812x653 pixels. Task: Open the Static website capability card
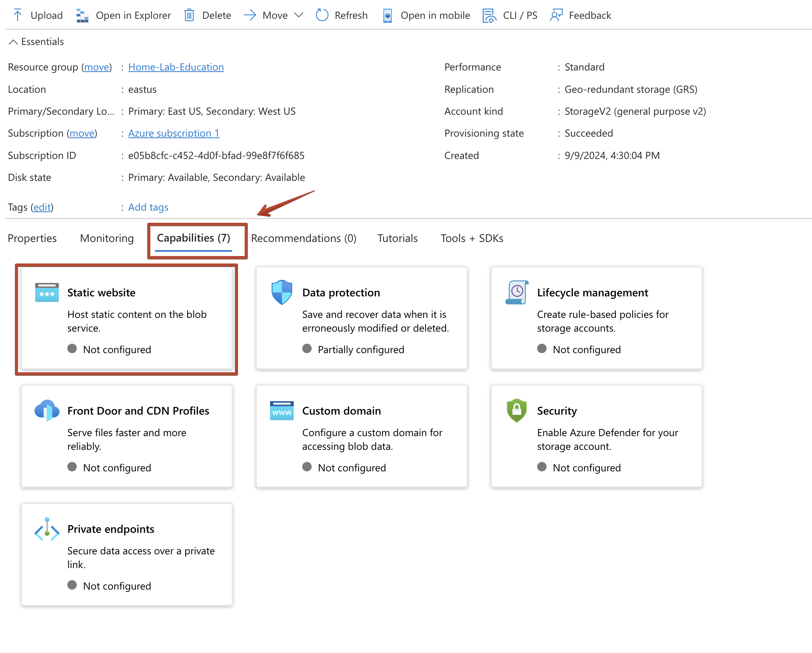pyautogui.click(x=126, y=319)
